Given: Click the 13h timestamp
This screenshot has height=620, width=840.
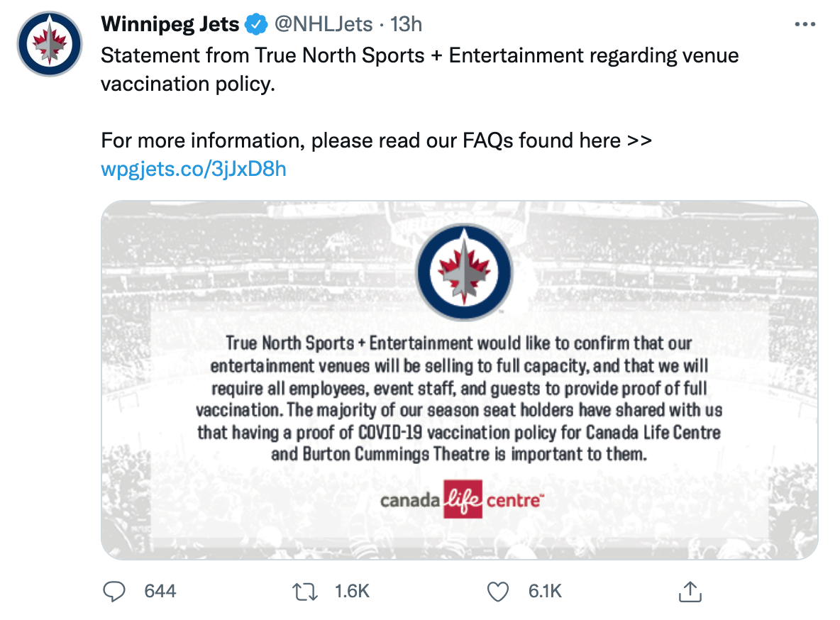Looking at the screenshot, I should [x=406, y=24].
